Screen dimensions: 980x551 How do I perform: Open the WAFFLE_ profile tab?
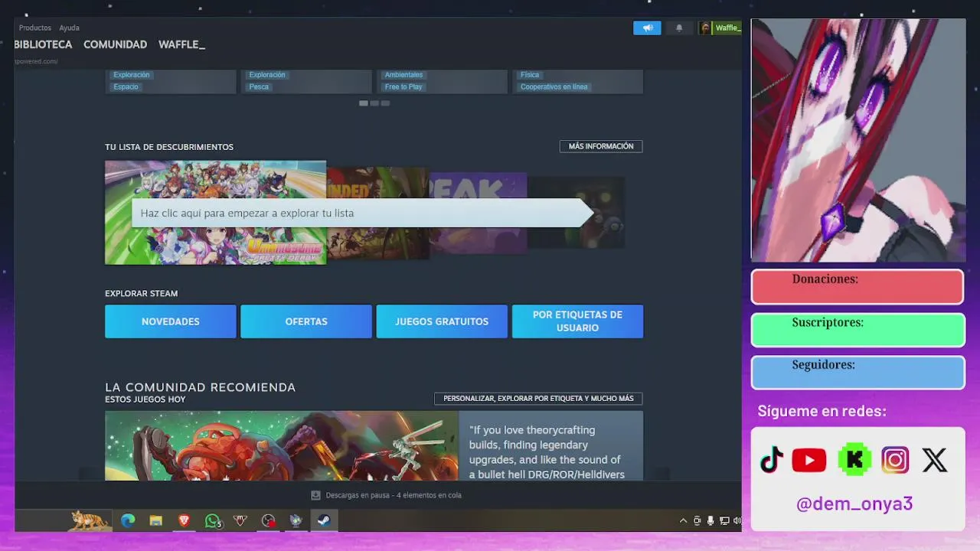[181, 44]
